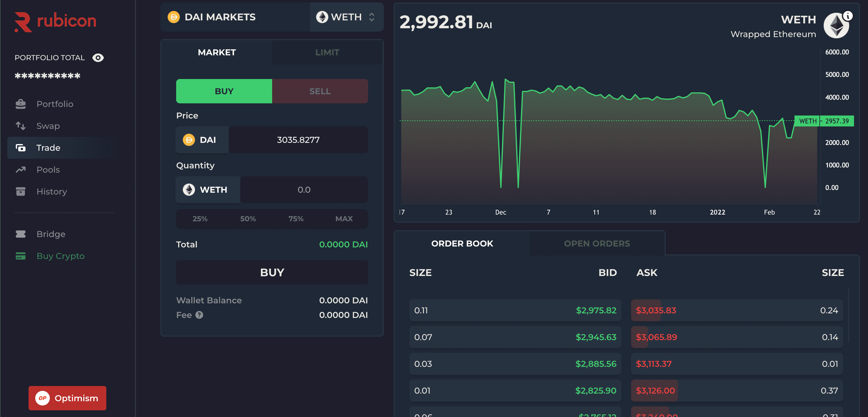This screenshot has width=868, height=417.
Task: Select the $3,113.37 ask row
Action: [737, 364]
